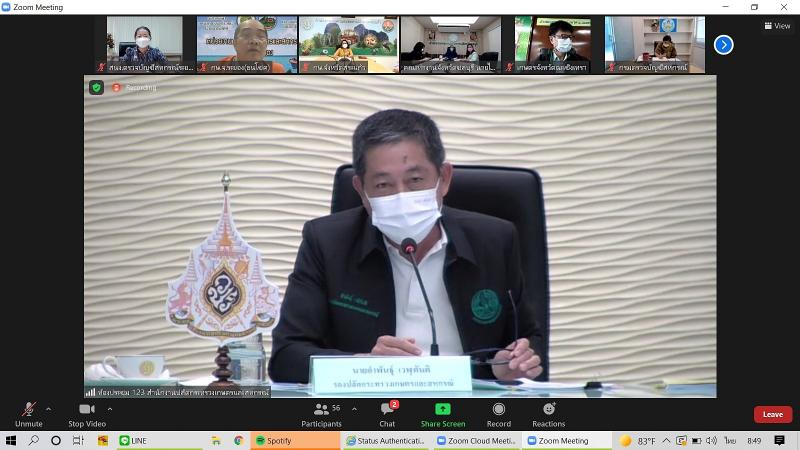Image resolution: width=800 pixels, height=450 pixels.
Task: Select first participant thumbnail with masked woman
Action: (x=145, y=44)
